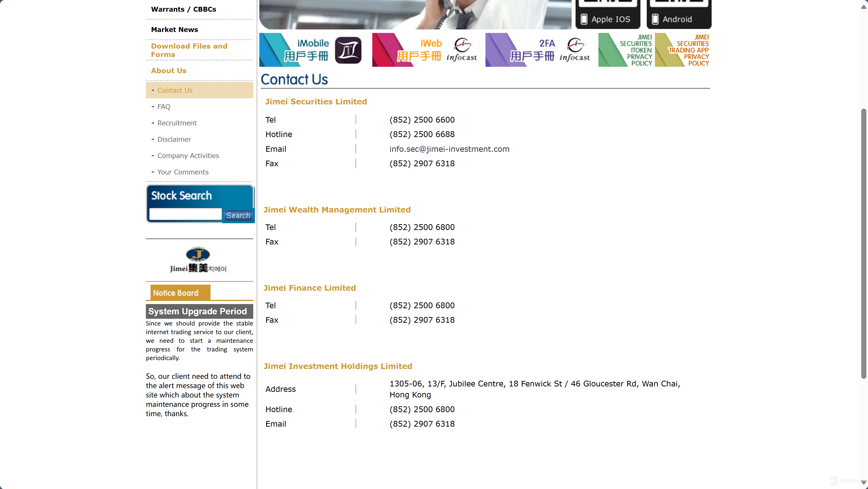The image size is (868, 489).
Task: Open Warrants / CBBCs menu
Action: pyautogui.click(x=183, y=9)
